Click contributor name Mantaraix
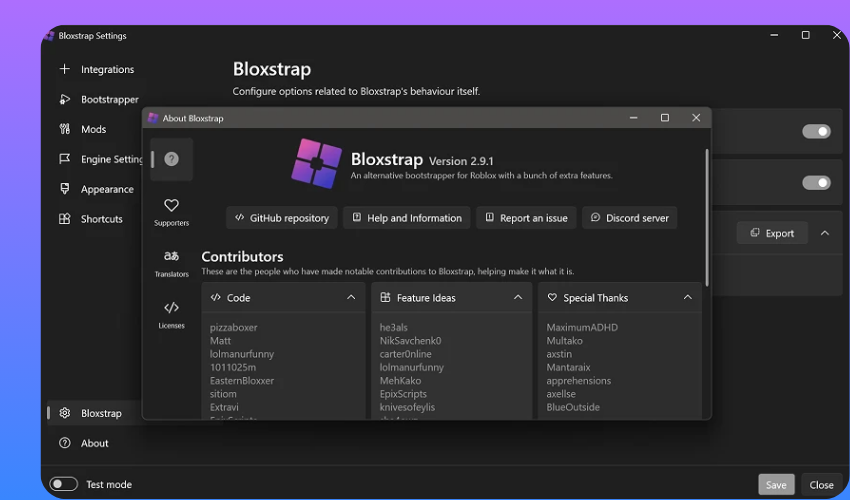Screen dimensions: 850x500 tap(568, 367)
